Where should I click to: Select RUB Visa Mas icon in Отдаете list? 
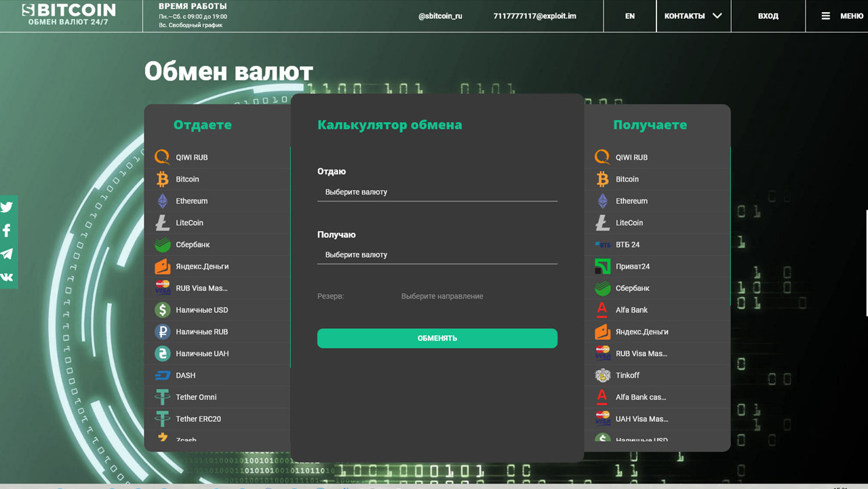[162, 288]
